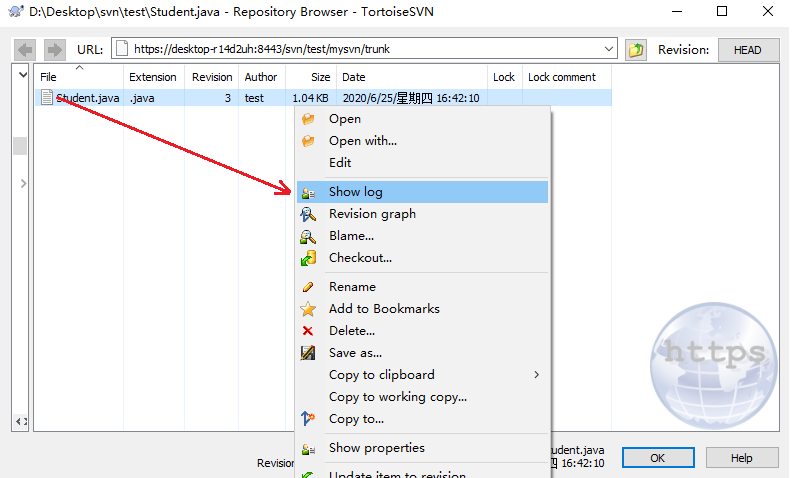792x478 pixels.
Task: Click the Show properties icon
Action: [x=308, y=448]
